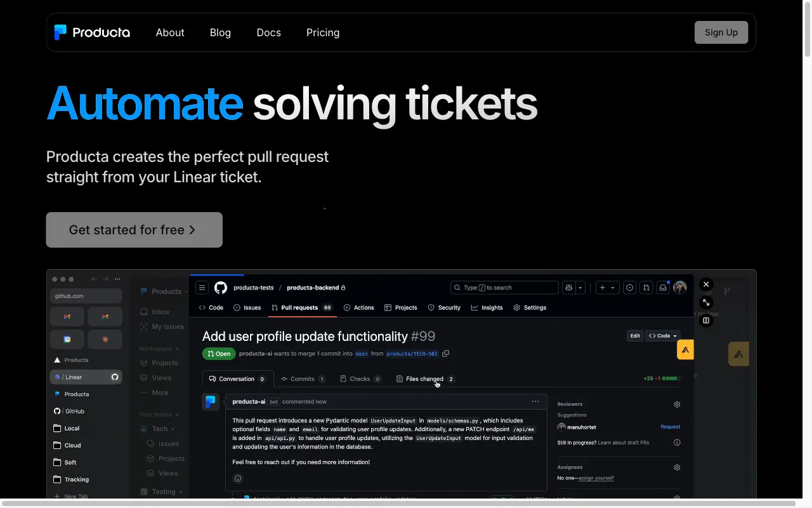812x508 pixels.
Task: Copy branch name with copy icon
Action: 445,354
